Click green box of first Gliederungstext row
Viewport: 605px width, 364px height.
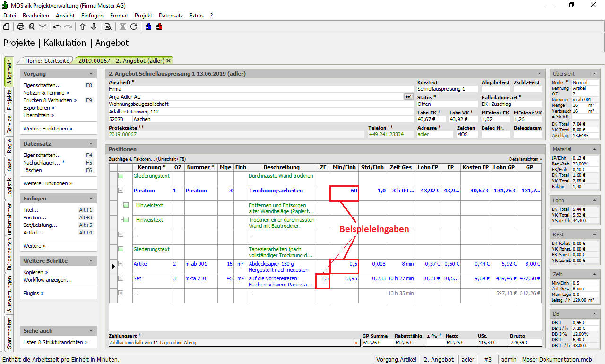[x=121, y=176]
